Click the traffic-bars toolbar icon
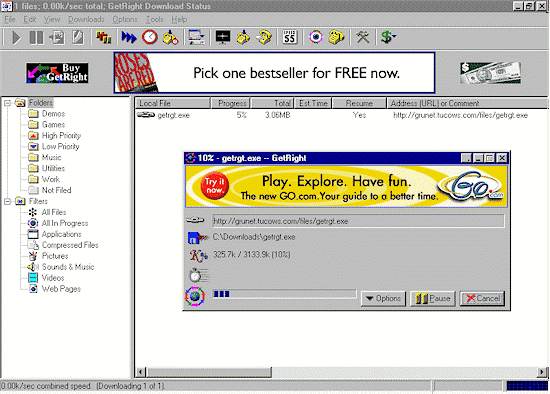This screenshot has height=394, width=550. coord(103,37)
